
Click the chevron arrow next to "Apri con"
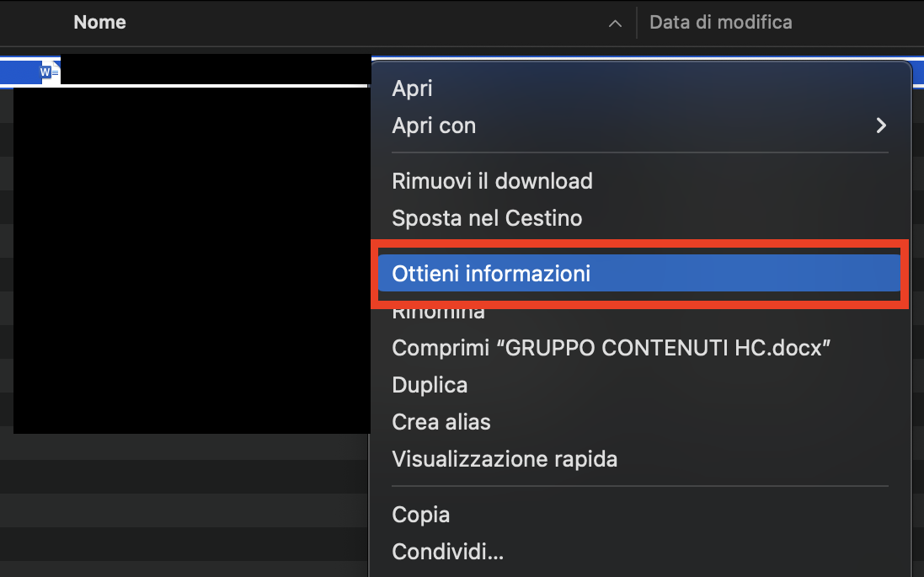coord(881,125)
